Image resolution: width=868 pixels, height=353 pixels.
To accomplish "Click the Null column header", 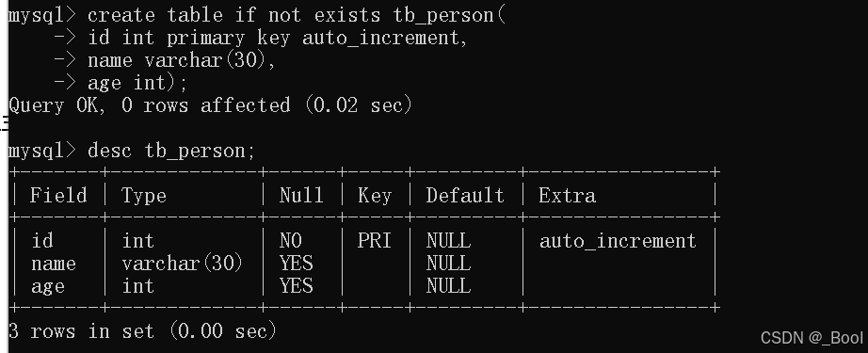I will [x=301, y=195].
